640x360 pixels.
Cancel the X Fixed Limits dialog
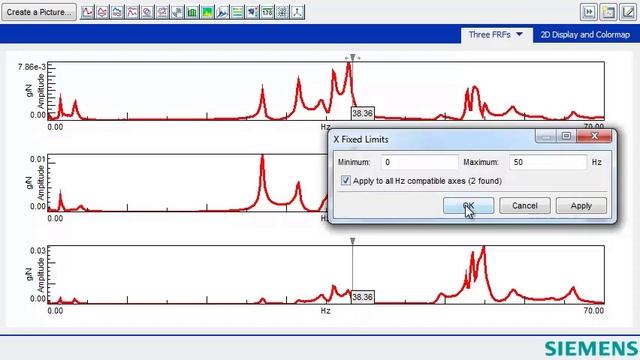click(x=524, y=206)
